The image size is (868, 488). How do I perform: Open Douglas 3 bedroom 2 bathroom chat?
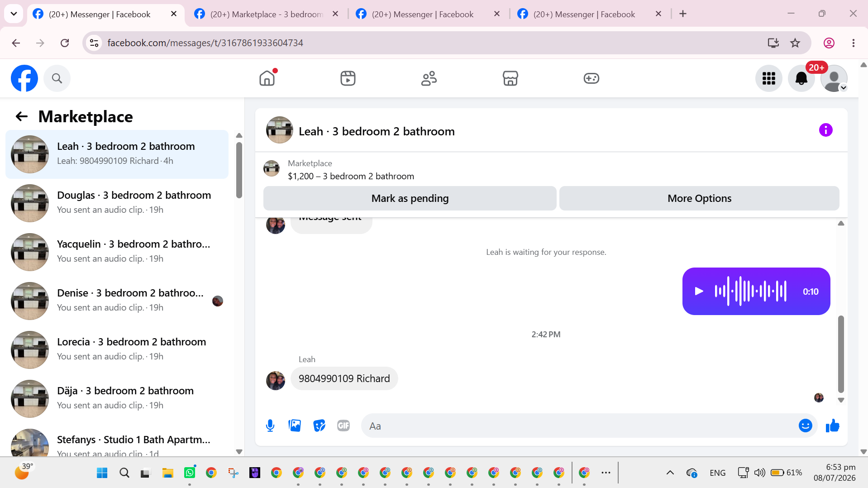click(x=117, y=203)
